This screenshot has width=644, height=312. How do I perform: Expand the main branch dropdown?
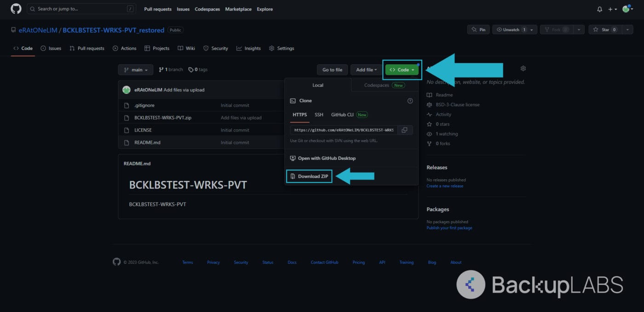135,70
